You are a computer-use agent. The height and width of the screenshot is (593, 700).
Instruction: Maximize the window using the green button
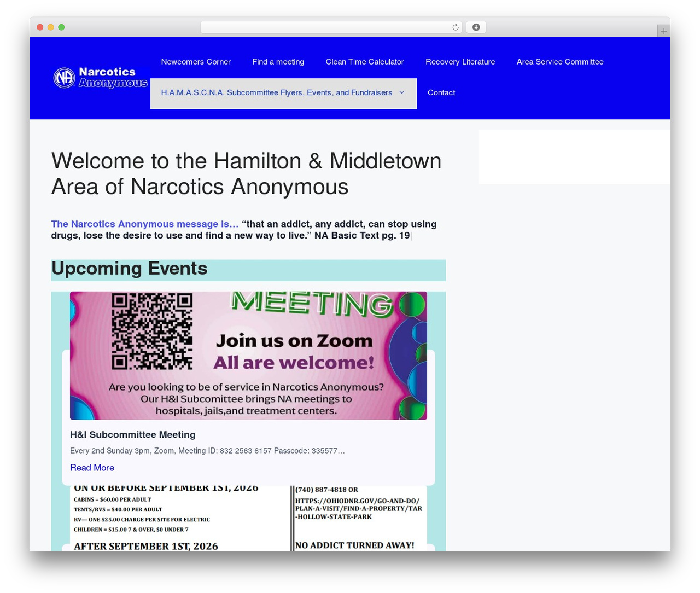point(61,27)
